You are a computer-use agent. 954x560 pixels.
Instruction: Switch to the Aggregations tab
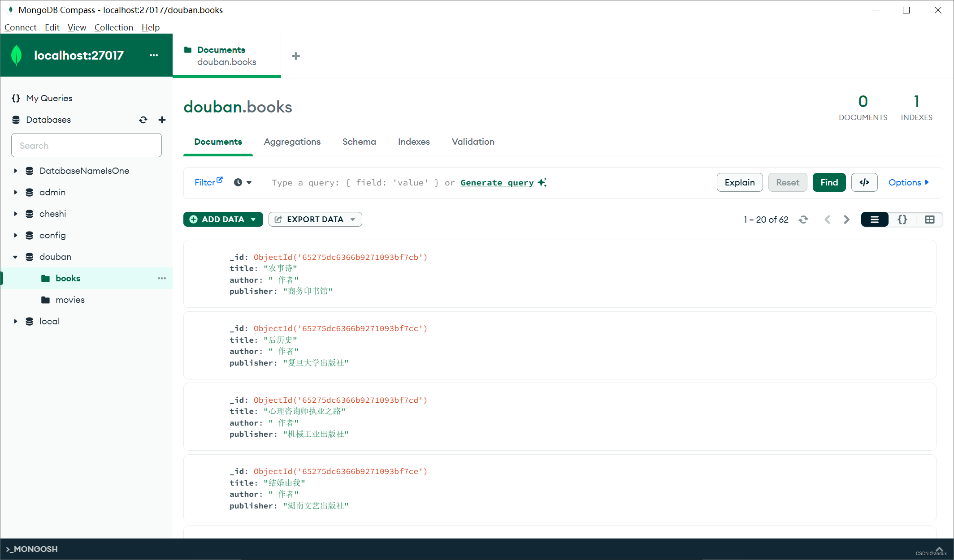click(x=292, y=142)
